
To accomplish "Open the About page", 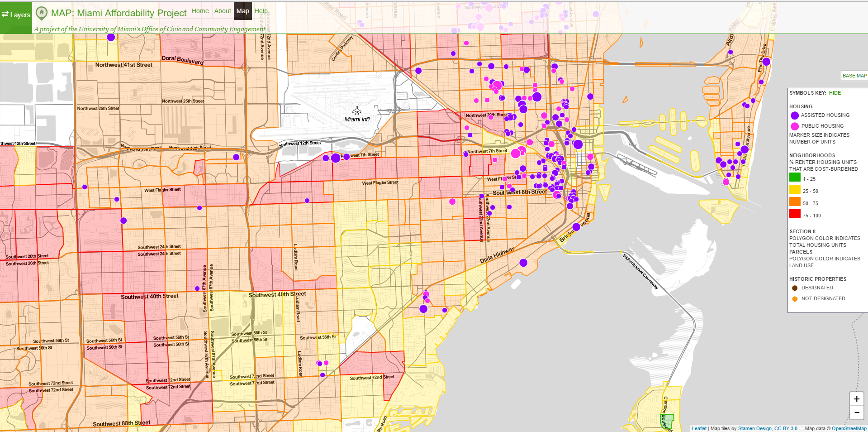I will point(223,11).
